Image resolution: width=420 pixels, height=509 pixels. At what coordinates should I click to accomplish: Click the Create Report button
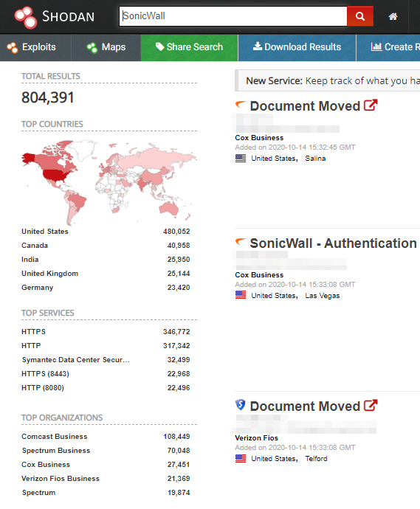click(x=388, y=47)
